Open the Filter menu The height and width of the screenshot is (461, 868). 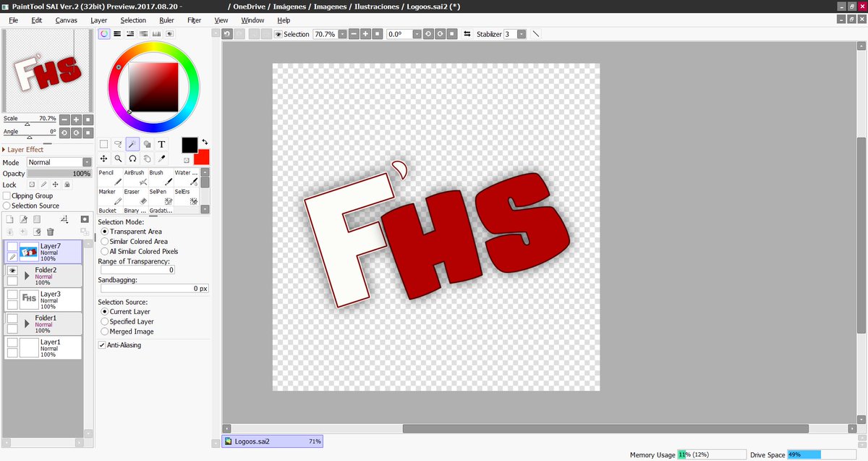(x=194, y=20)
